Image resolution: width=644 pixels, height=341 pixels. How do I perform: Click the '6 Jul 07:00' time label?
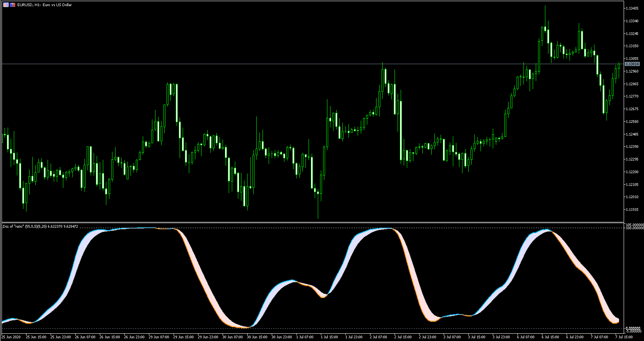click(x=526, y=337)
